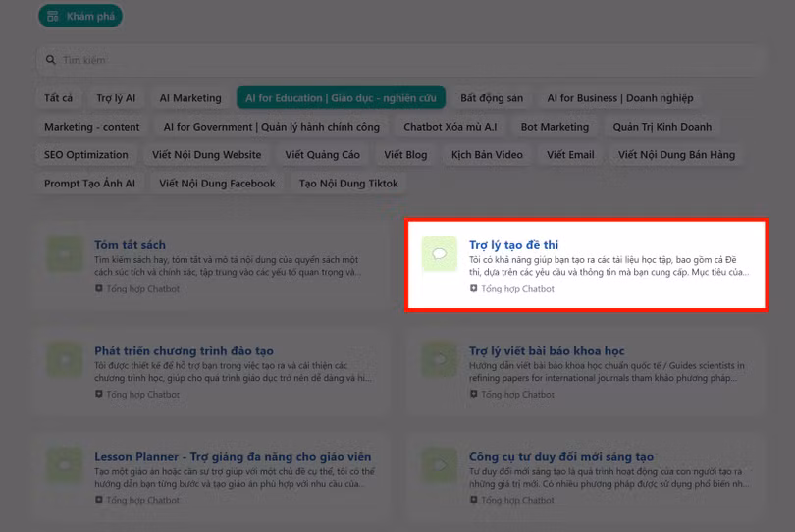
Task: Select the Tất cả category filter
Action: click(58, 98)
